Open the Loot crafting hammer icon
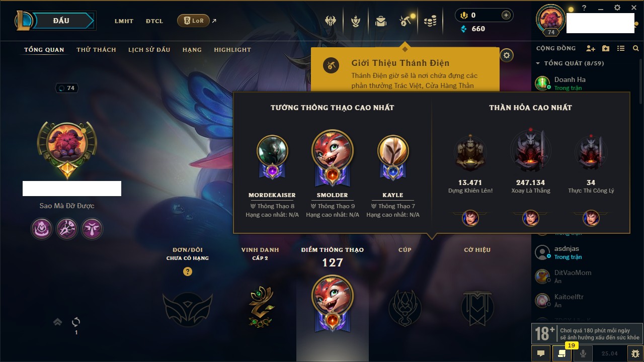644x362 pixels. click(x=406, y=21)
